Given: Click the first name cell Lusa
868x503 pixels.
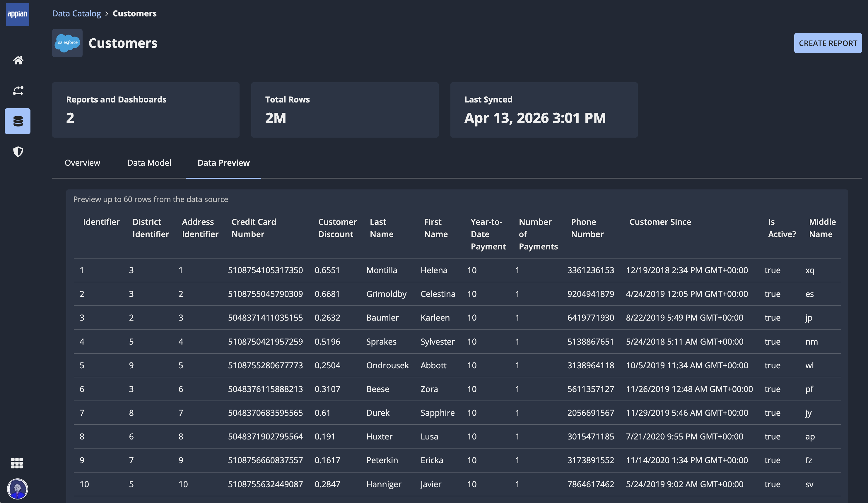Looking at the screenshot, I should tap(429, 437).
